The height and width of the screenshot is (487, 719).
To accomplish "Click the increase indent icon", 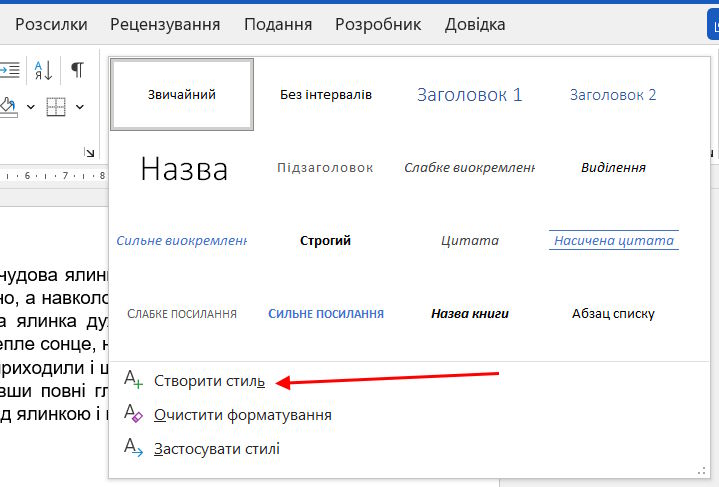I will [x=10, y=70].
